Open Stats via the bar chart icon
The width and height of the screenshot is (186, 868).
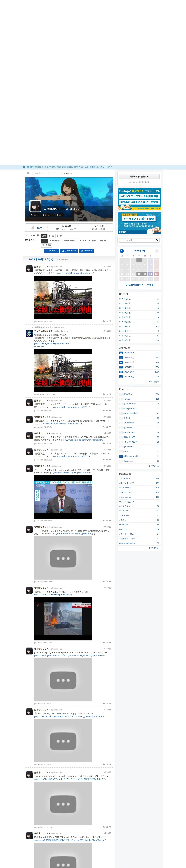point(31,228)
